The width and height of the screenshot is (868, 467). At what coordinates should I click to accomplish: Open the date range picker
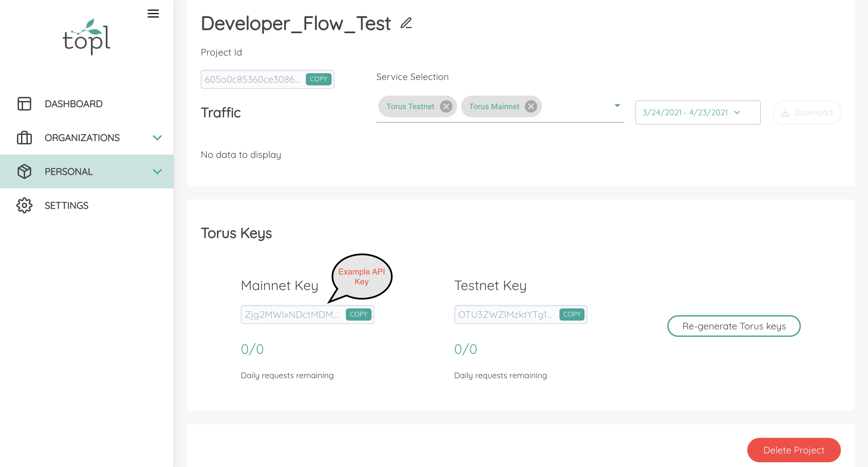pos(697,113)
